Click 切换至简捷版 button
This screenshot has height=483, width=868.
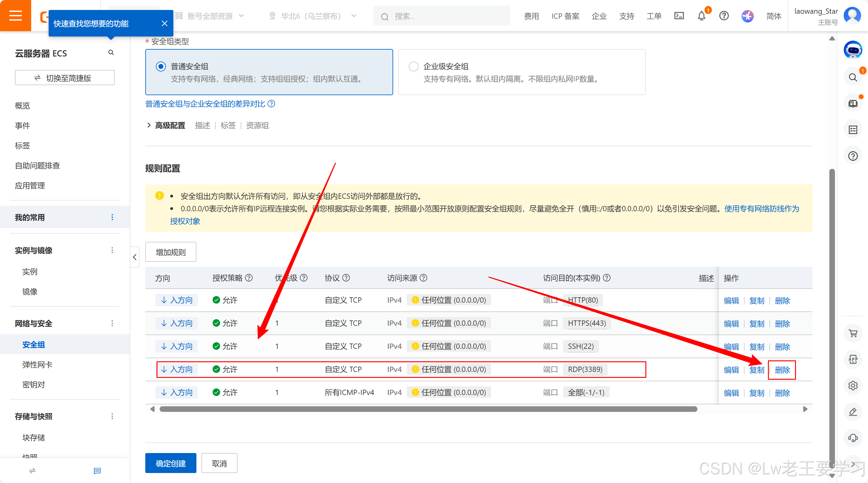tap(65, 78)
